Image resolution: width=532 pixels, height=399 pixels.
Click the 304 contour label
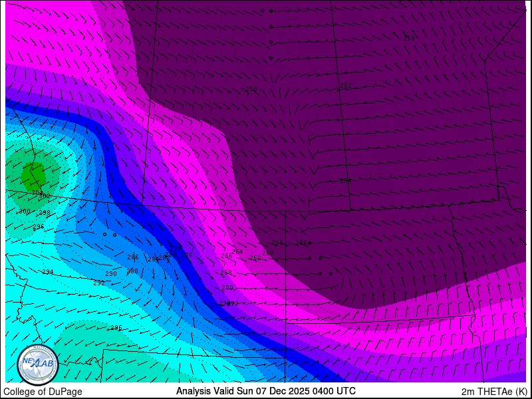[37, 193]
